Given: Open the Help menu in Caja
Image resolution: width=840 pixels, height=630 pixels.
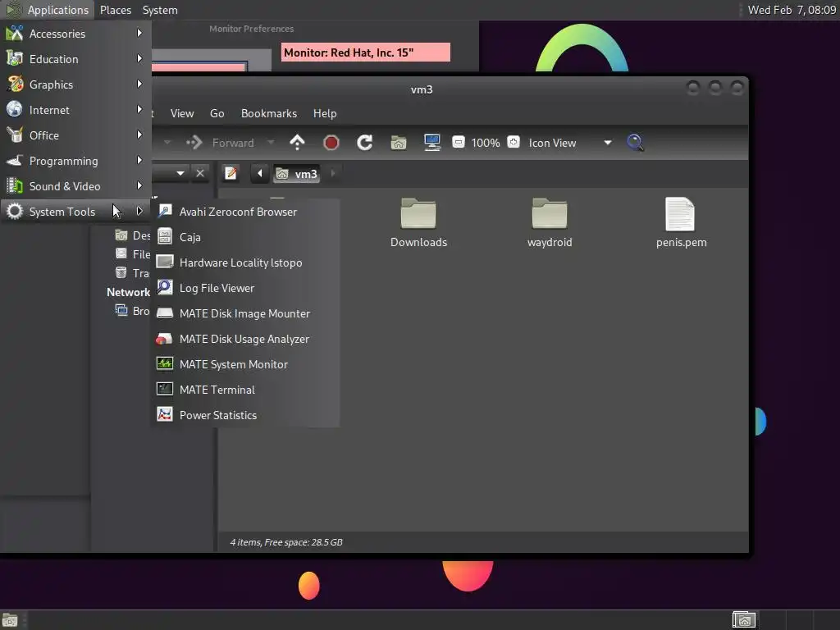Looking at the screenshot, I should click(x=325, y=113).
